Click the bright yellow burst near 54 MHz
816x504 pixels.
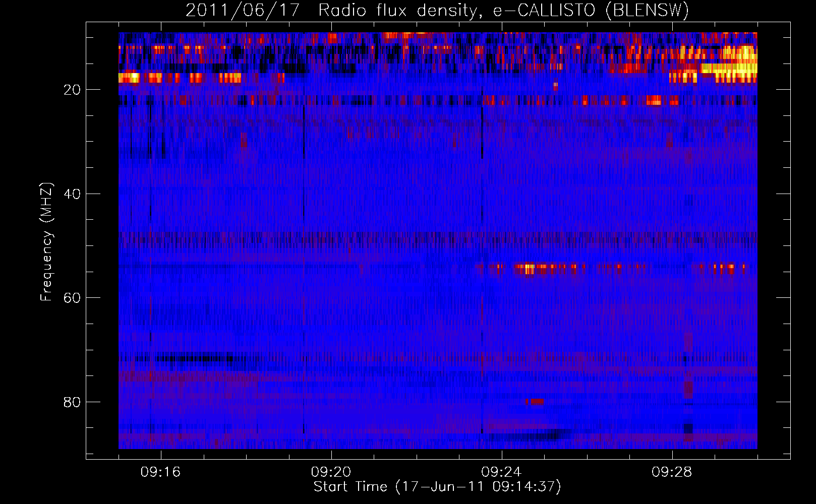[528, 269]
